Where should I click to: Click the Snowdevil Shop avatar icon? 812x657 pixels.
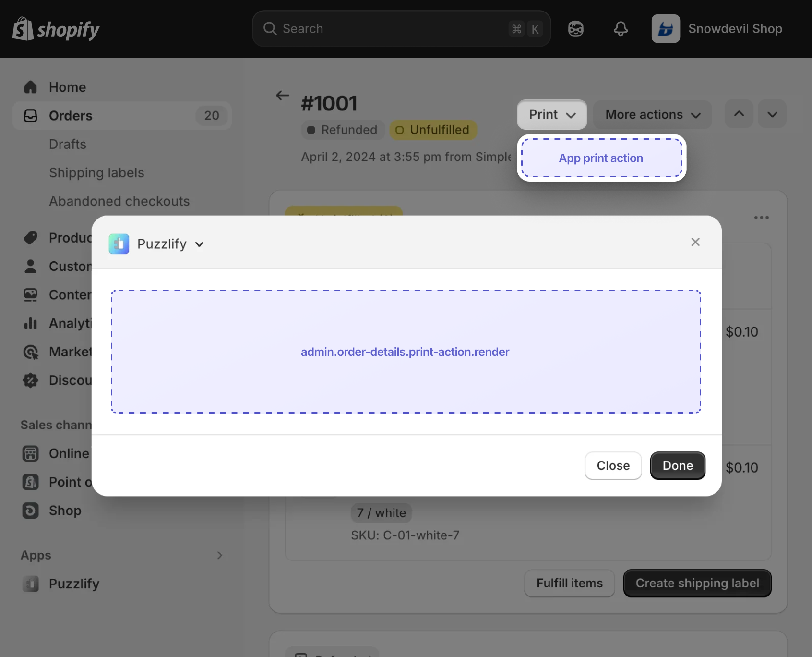tap(666, 29)
